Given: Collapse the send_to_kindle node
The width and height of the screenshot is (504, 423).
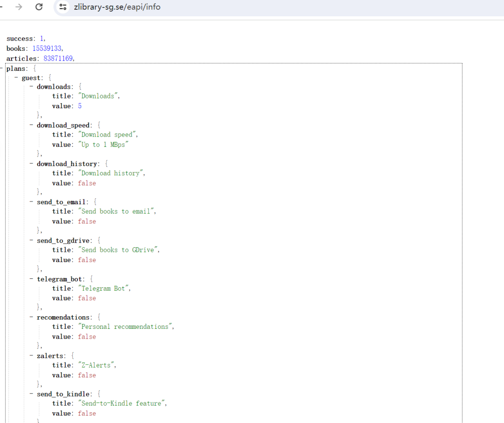Looking at the screenshot, I should point(31,394).
